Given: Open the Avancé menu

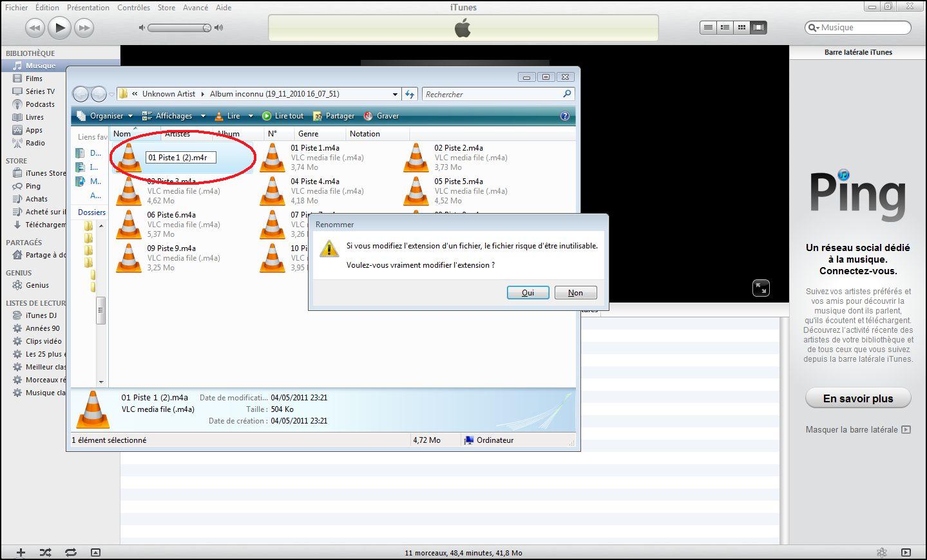Looking at the screenshot, I should (195, 8).
